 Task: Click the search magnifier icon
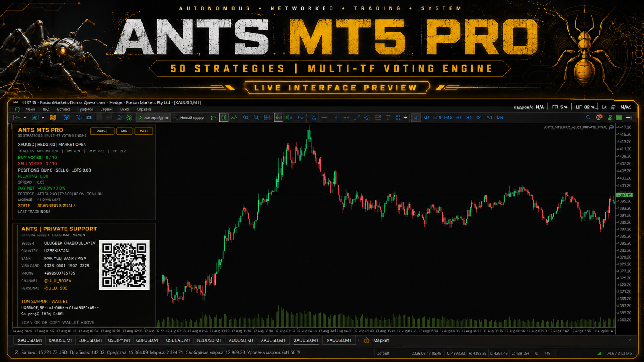[588, 118]
